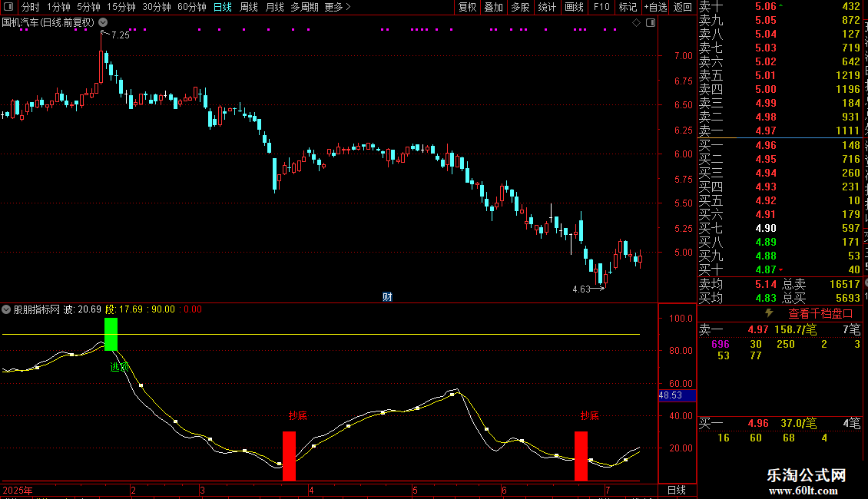Image resolution: width=868 pixels, height=499 pixels.
Task: Click the 卖一 price 4.97 in order book
Action: [x=766, y=131]
